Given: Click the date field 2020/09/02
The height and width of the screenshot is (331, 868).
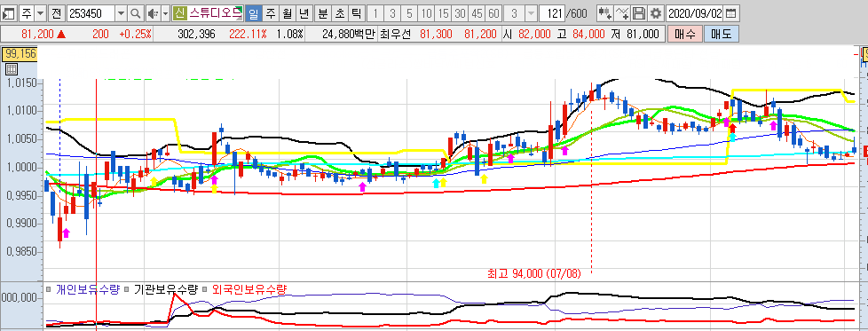Looking at the screenshot, I should (695, 12).
